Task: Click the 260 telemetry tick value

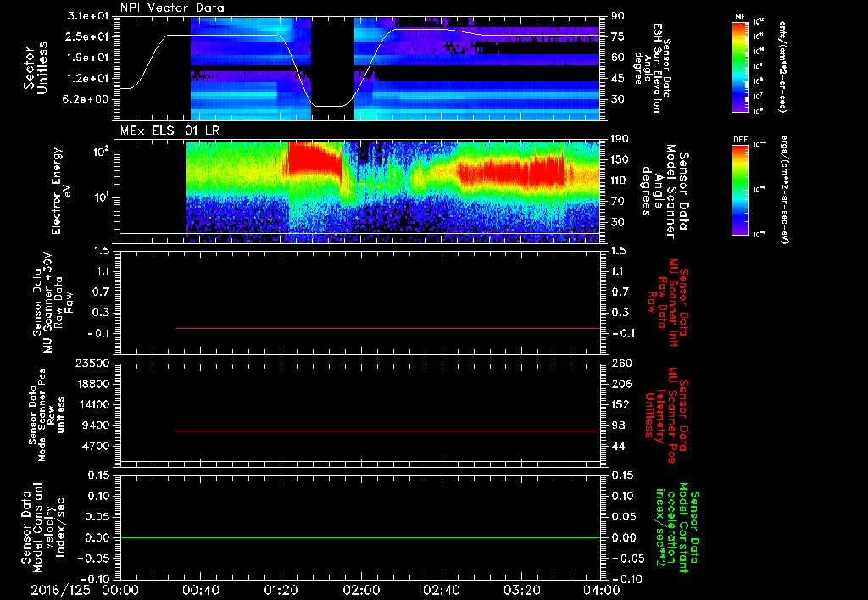Action: [x=621, y=363]
